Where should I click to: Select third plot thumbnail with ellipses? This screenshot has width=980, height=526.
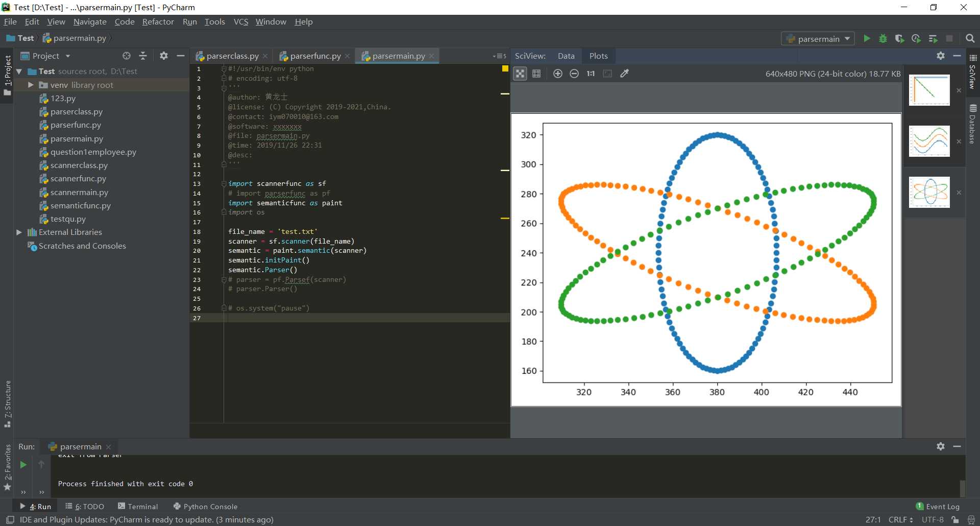(x=929, y=193)
